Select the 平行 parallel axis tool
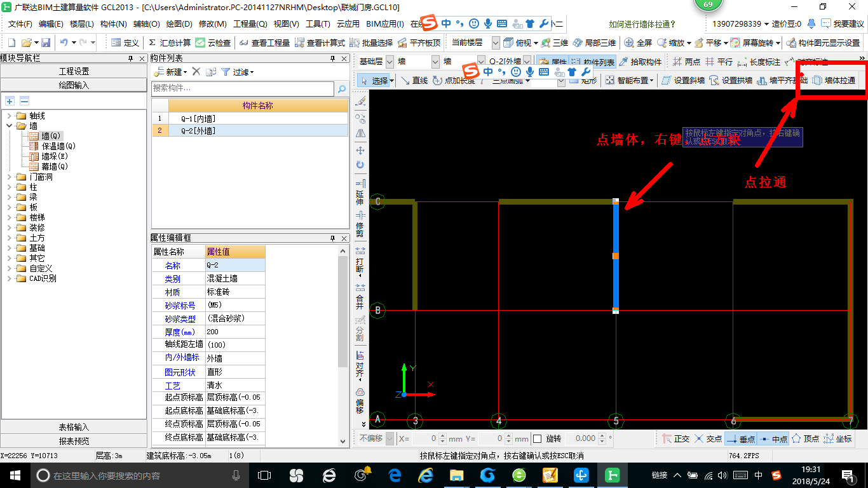Viewport: 868px width, 488px height. pyautogui.click(x=719, y=62)
